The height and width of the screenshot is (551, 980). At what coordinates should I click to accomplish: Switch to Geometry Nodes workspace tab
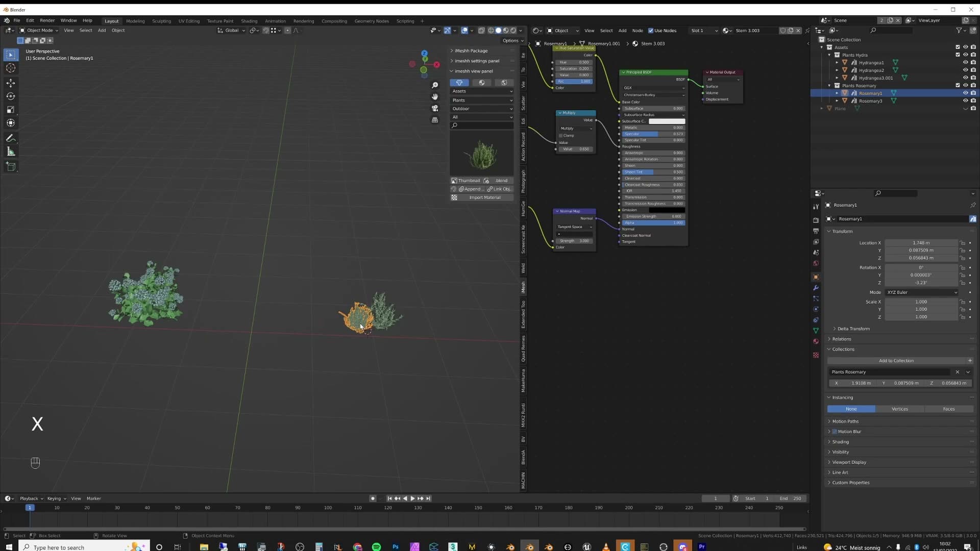[x=372, y=21]
